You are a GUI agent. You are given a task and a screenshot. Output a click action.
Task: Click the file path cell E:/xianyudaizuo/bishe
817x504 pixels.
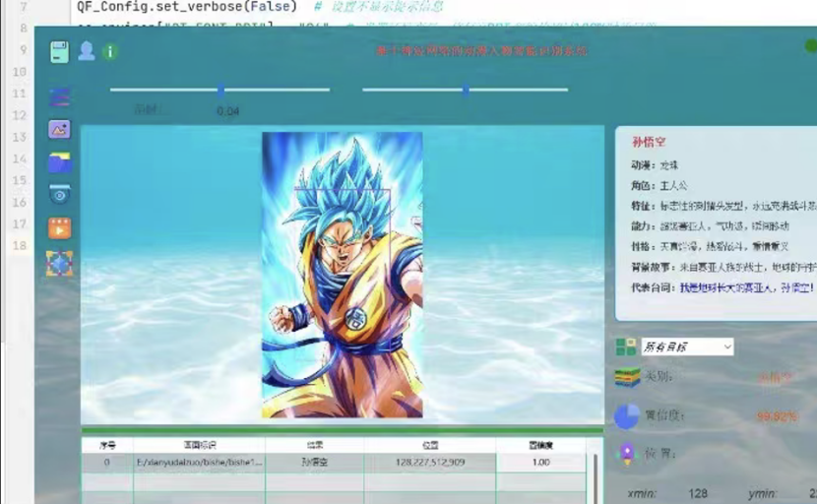(x=199, y=463)
